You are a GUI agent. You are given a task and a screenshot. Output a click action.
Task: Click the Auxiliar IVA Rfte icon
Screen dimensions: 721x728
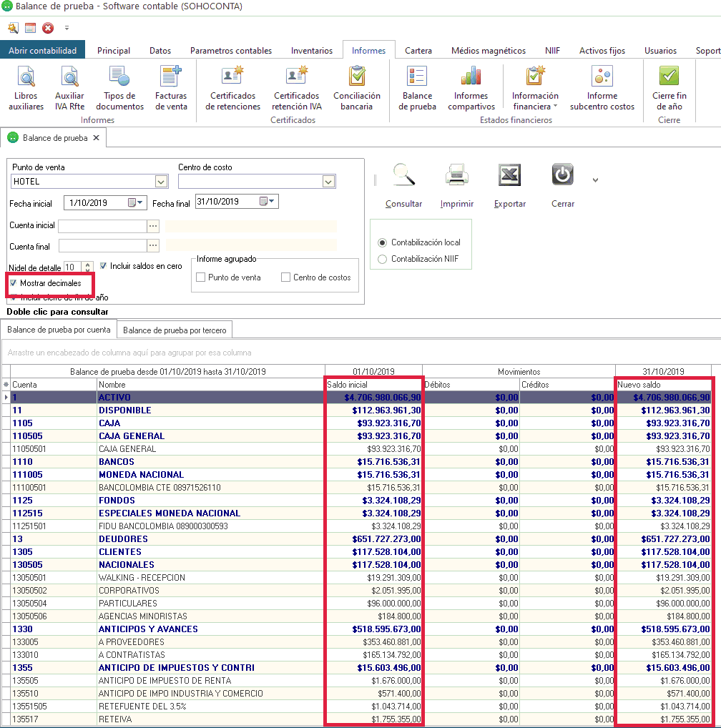tap(69, 77)
